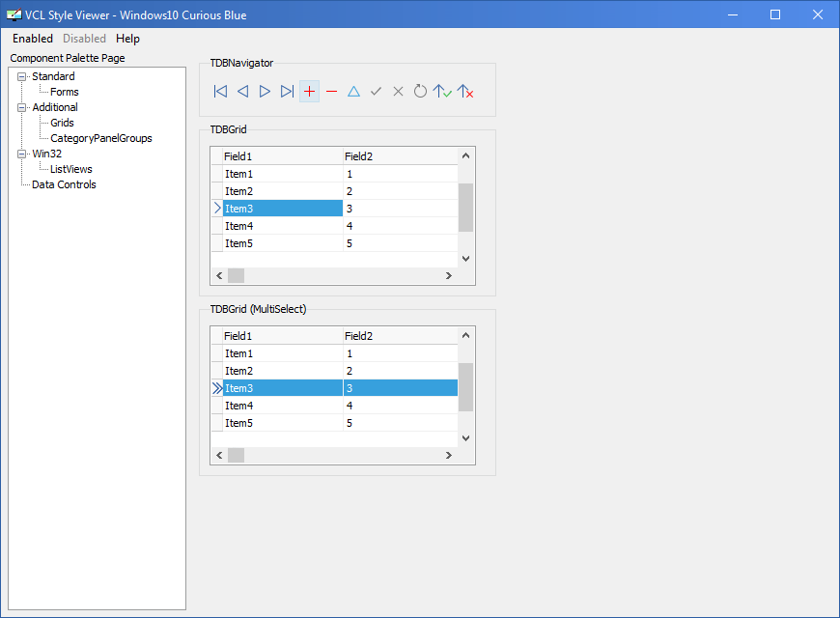Select Item5 cell in MultiSelect grid
The image size is (840, 618).
click(283, 423)
